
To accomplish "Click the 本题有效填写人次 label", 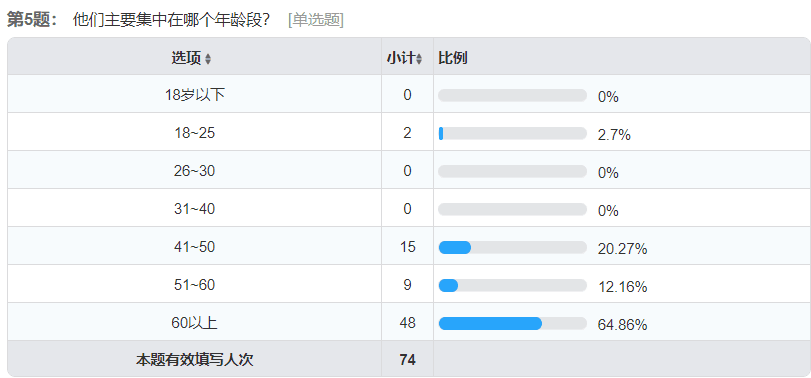I will pyautogui.click(x=194, y=359).
